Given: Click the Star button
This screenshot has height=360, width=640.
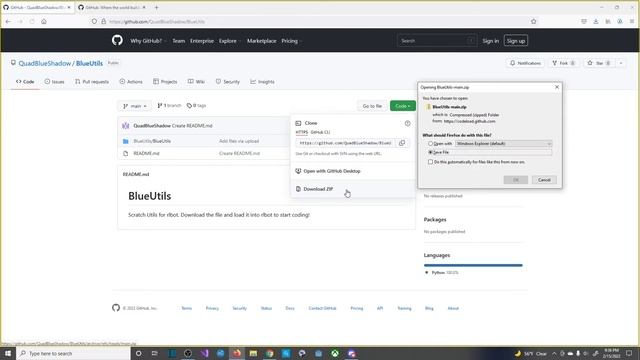Looking at the screenshot, I should click(599, 63).
